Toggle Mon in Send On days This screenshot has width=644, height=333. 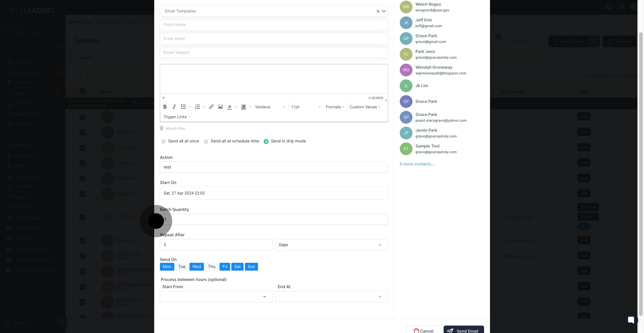pyautogui.click(x=167, y=267)
